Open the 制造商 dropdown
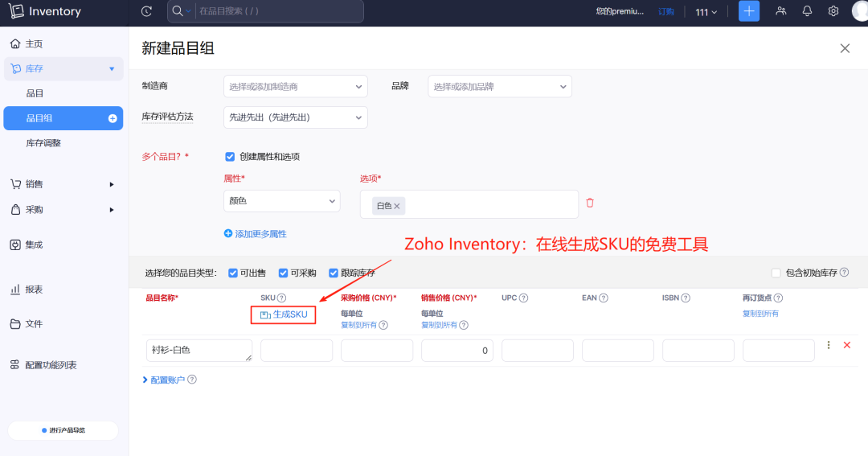 coord(296,86)
